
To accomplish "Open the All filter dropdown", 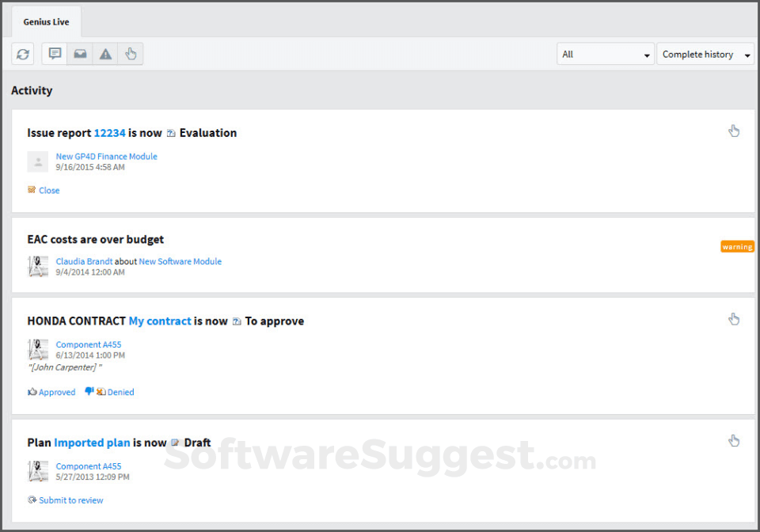I will (x=604, y=54).
